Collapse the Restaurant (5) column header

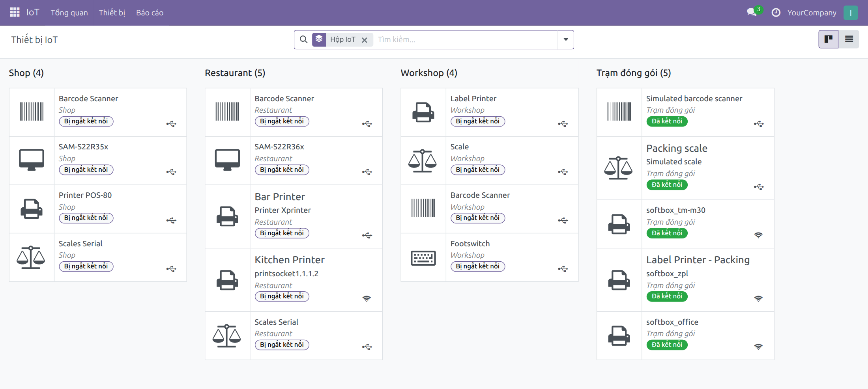click(x=235, y=73)
